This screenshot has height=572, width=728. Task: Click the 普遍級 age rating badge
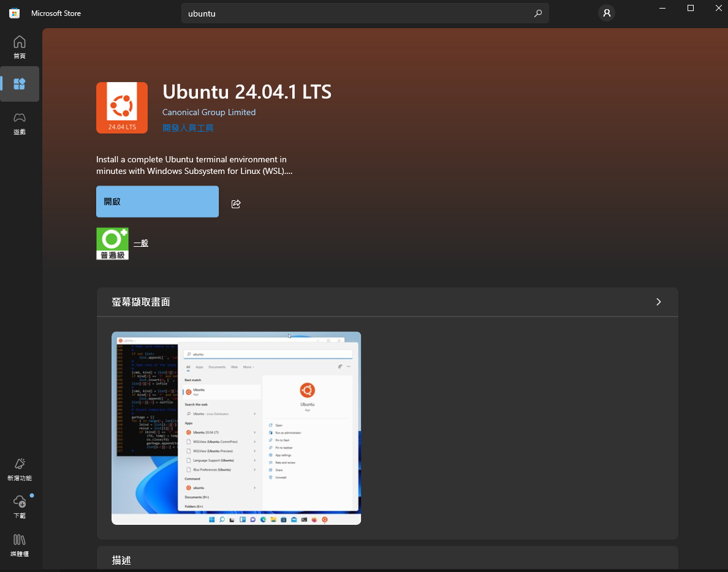coord(112,244)
